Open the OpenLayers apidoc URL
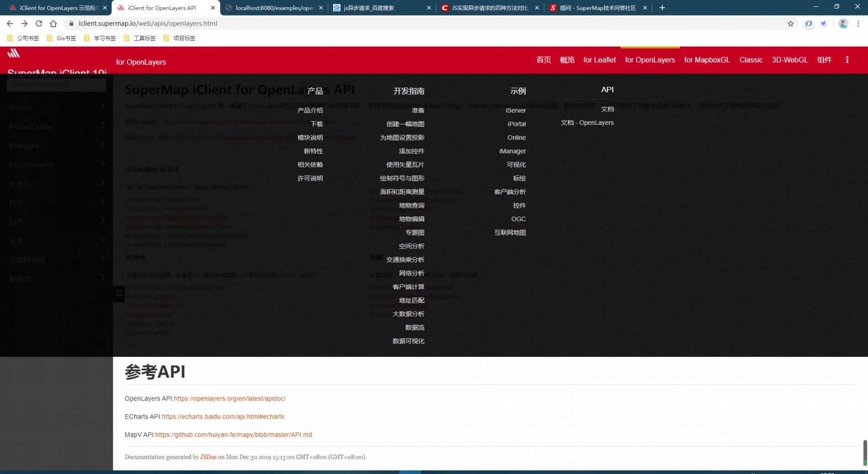 click(x=230, y=399)
